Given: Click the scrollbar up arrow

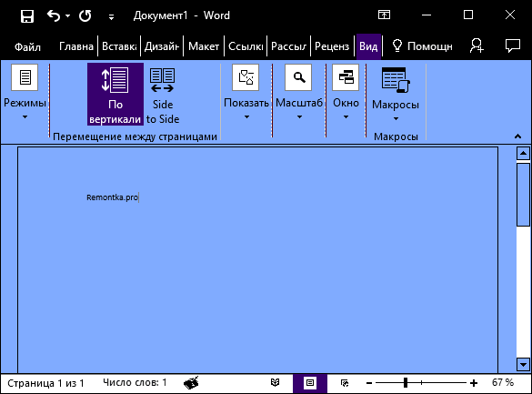Looking at the screenshot, I should 523,154.
